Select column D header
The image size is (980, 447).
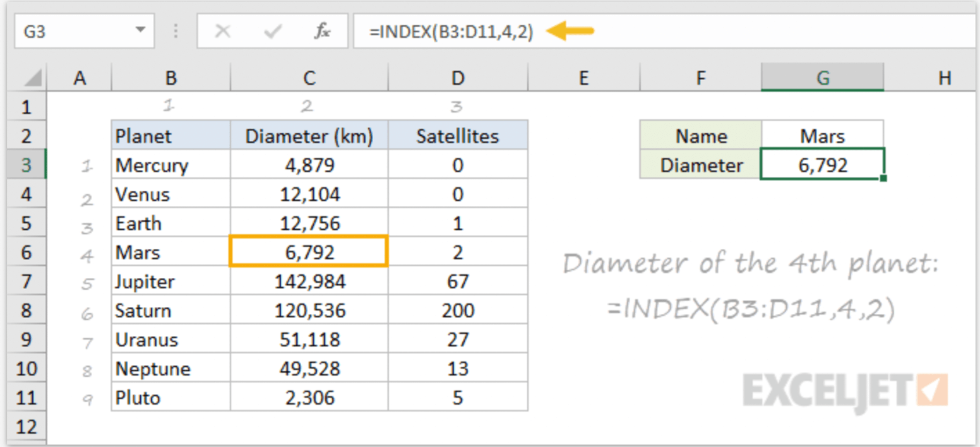point(458,78)
